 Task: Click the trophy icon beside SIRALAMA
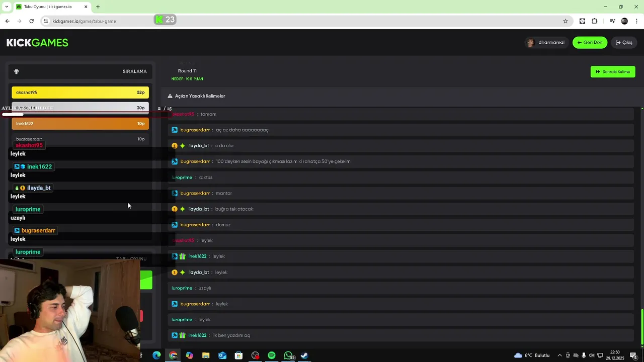(16, 72)
